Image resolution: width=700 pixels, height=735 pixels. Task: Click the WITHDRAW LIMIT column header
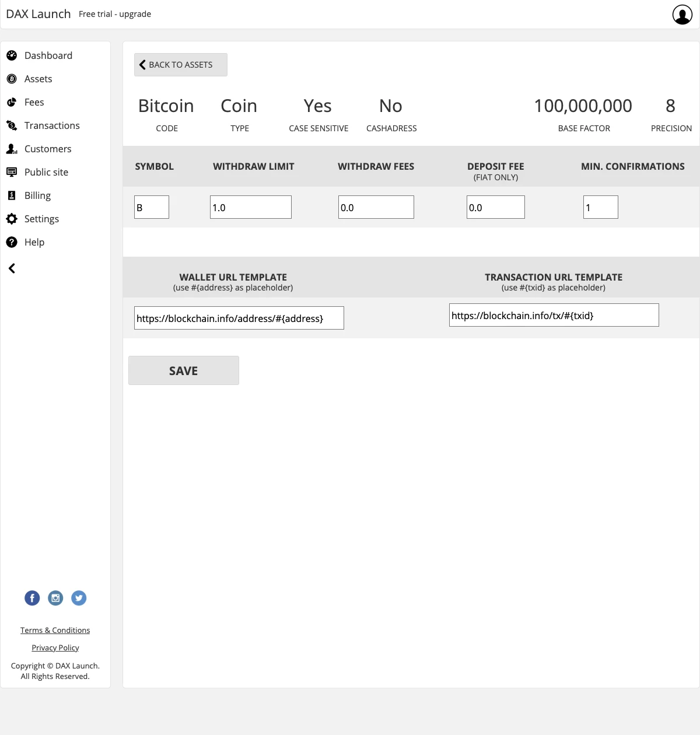tap(254, 166)
